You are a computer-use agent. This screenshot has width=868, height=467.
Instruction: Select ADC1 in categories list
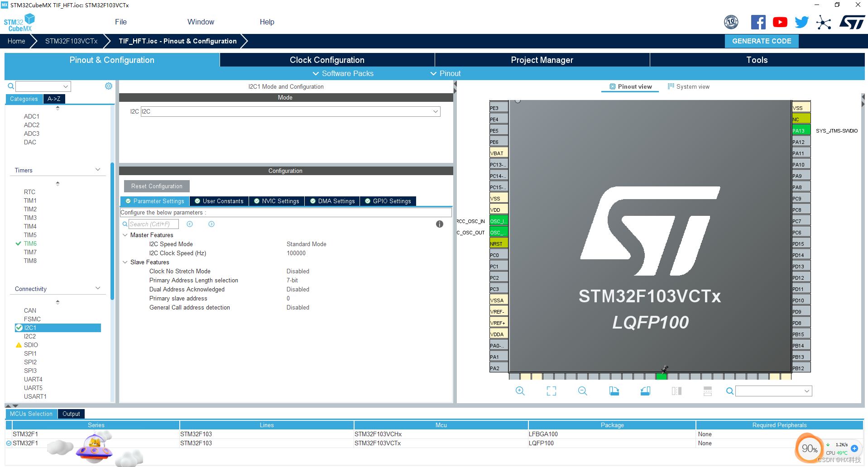tap(32, 116)
